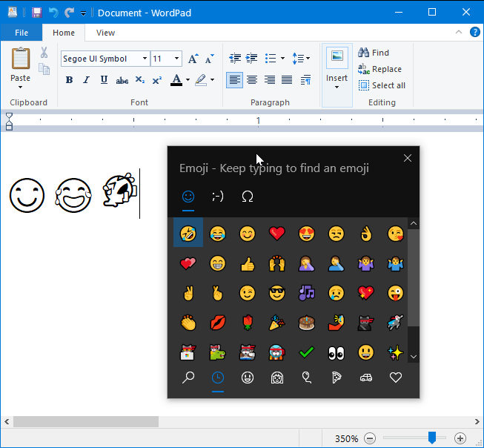
Task: Open the Customize Quick Access Toolbar dropdown
Action: (83, 13)
